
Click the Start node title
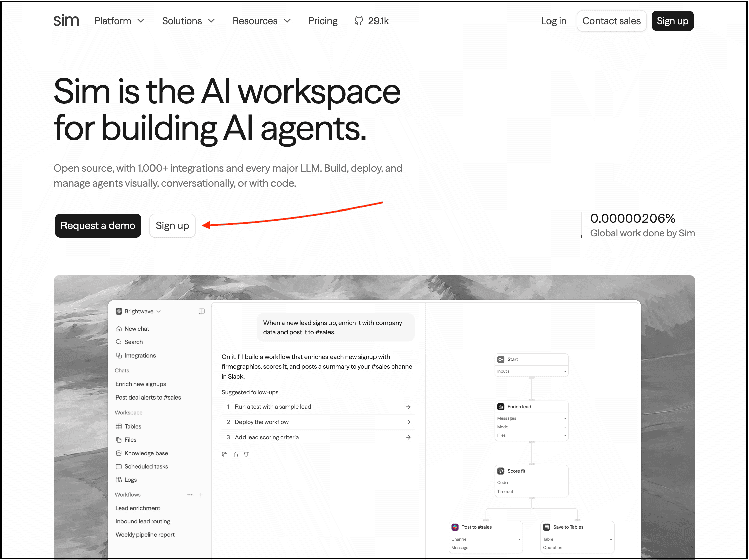pyautogui.click(x=513, y=359)
